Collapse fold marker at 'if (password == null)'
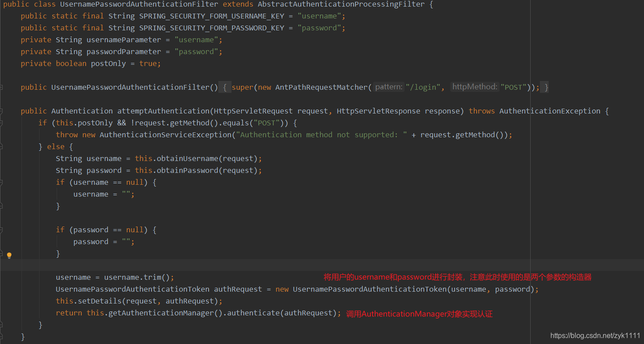The width and height of the screenshot is (644, 344). tap(1, 230)
